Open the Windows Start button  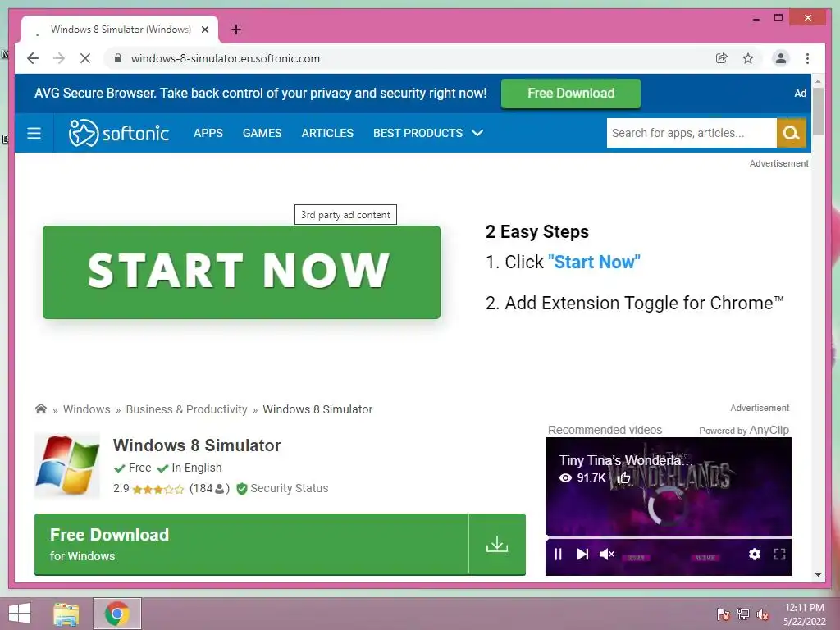tap(20, 614)
